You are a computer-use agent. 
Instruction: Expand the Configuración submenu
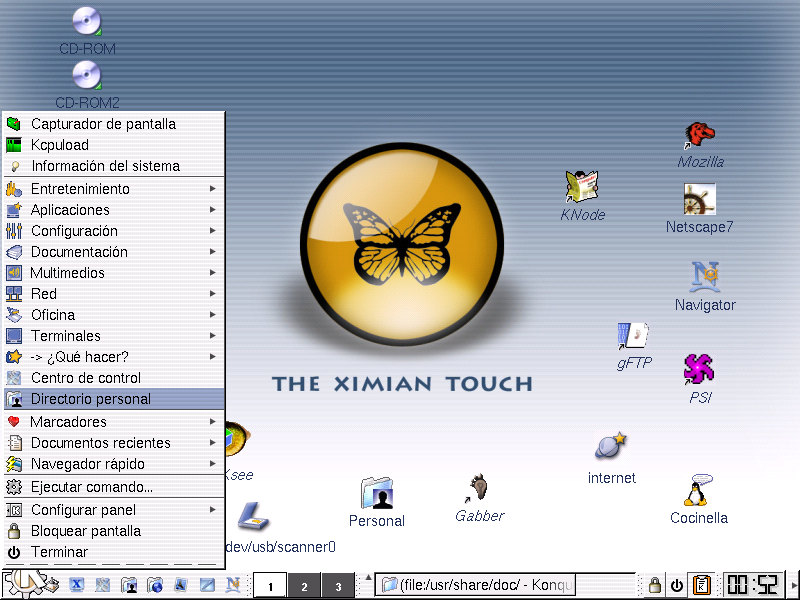[113, 231]
